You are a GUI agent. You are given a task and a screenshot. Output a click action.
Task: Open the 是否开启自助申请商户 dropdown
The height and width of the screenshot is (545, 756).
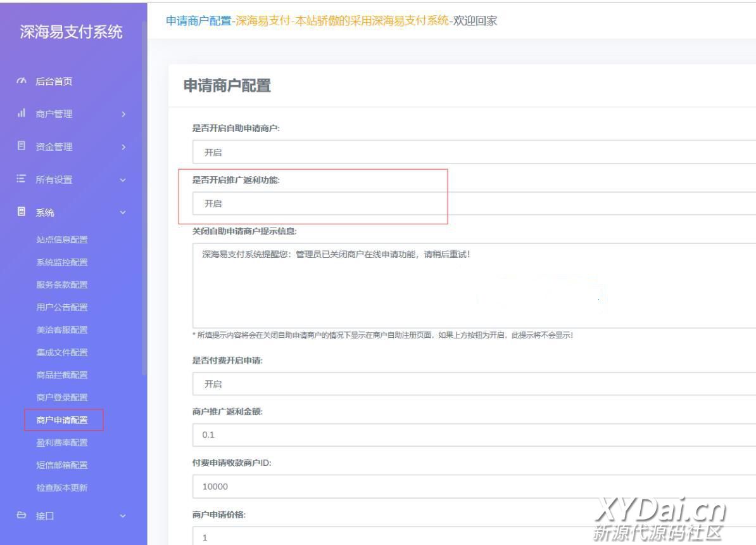(474, 152)
